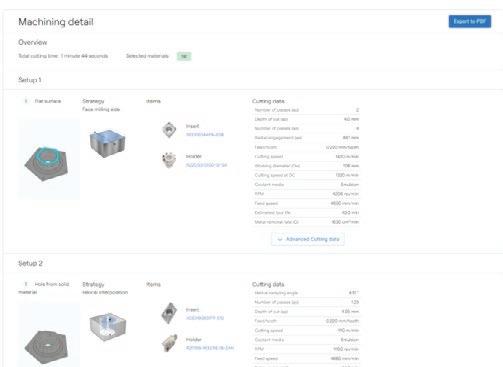
Task: Click the chevron beside Advanced Cutting data
Action: click(280, 239)
